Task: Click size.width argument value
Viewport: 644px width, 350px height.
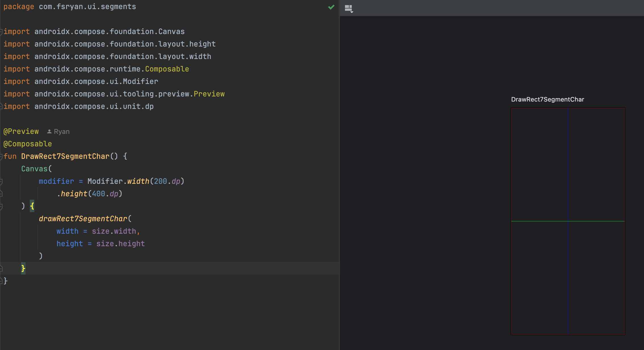Action: tap(114, 231)
